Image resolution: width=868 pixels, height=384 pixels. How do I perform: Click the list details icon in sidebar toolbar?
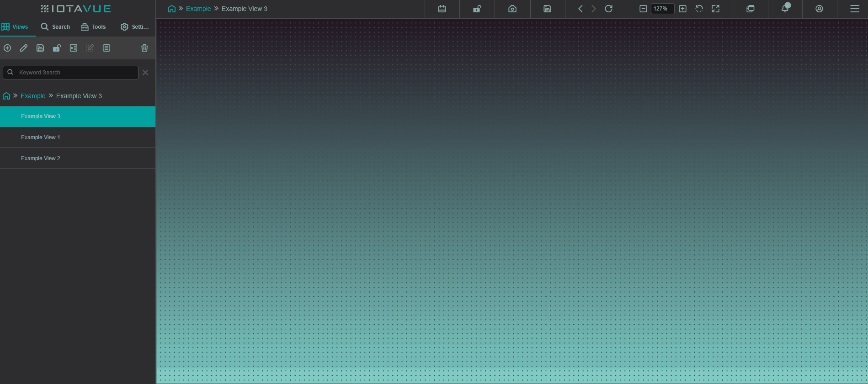(107, 48)
